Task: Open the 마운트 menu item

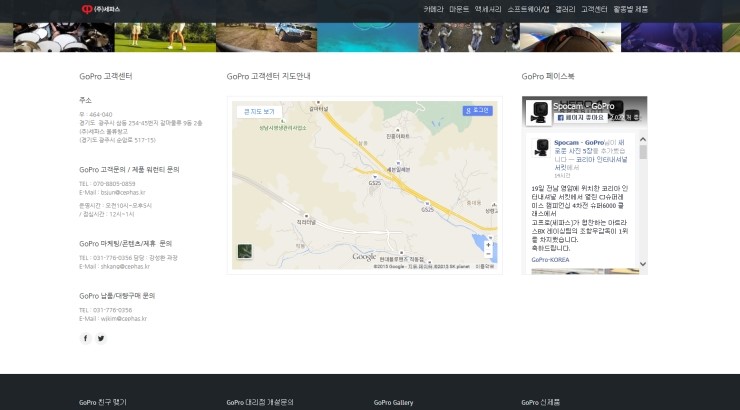Action: [x=459, y=9]
